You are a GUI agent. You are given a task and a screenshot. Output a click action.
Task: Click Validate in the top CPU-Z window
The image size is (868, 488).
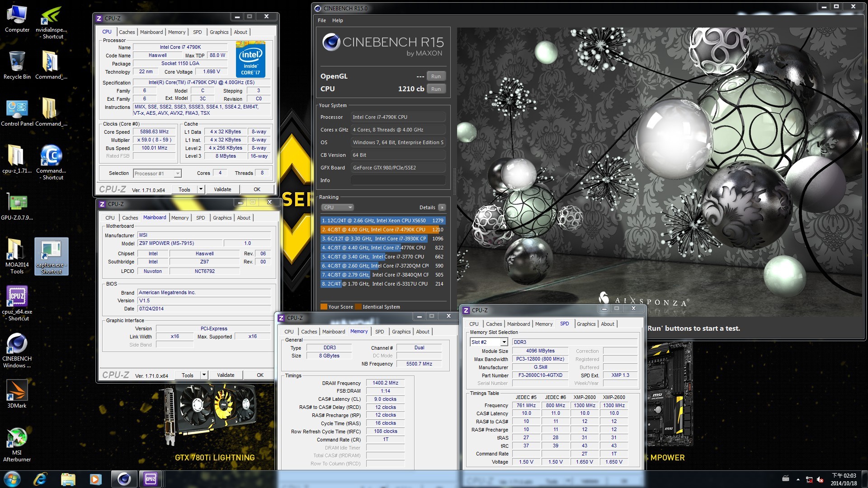tap(222, 189)
